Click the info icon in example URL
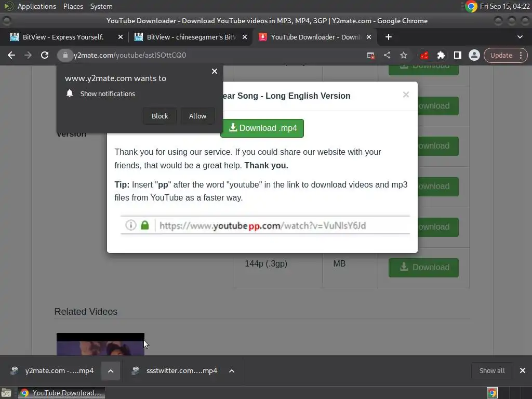Screen dimensions: 532x399 pos(131,225)
